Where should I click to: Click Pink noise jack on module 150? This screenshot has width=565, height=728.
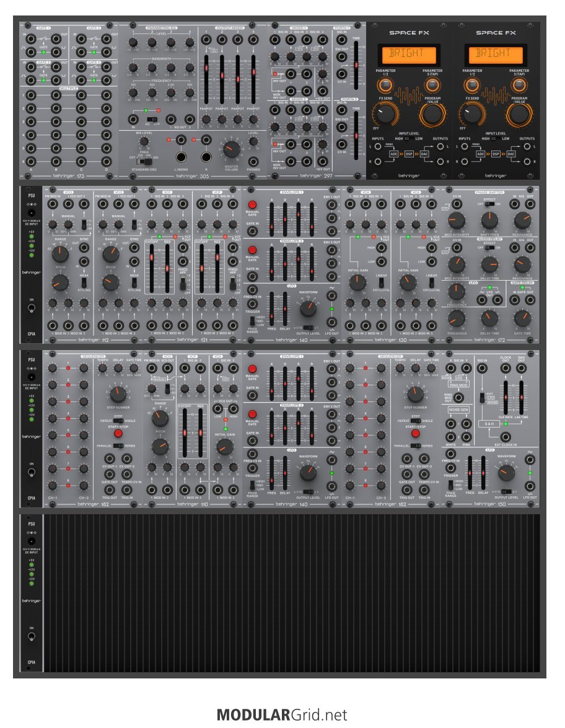(x=466, y=437)
